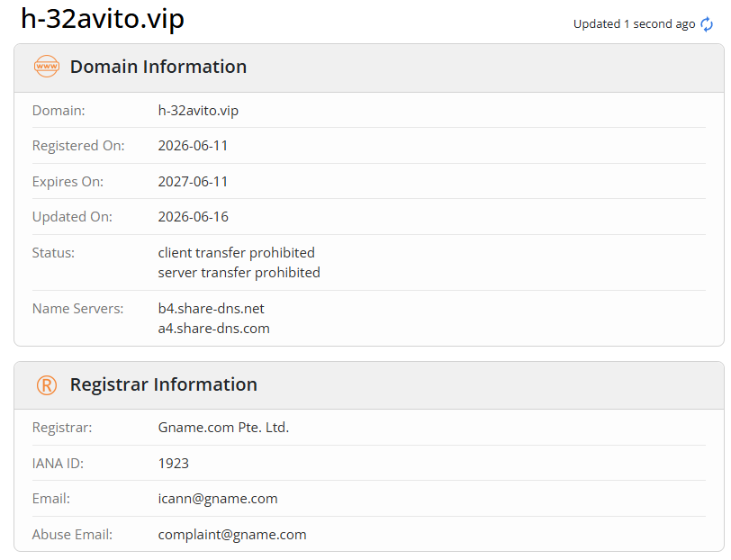
Task: Click server transfer prohibited status
Action: (239, 273)
